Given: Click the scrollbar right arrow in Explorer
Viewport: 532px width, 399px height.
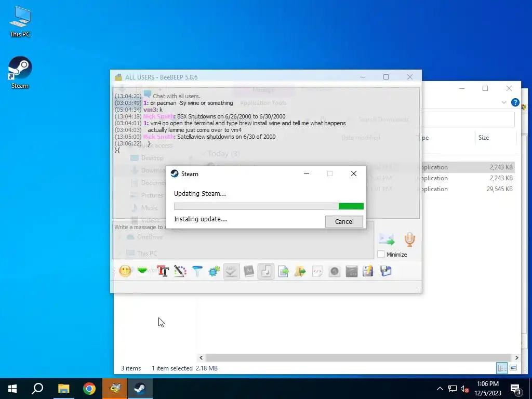Looking at the screenshot, I should (516, 357).
